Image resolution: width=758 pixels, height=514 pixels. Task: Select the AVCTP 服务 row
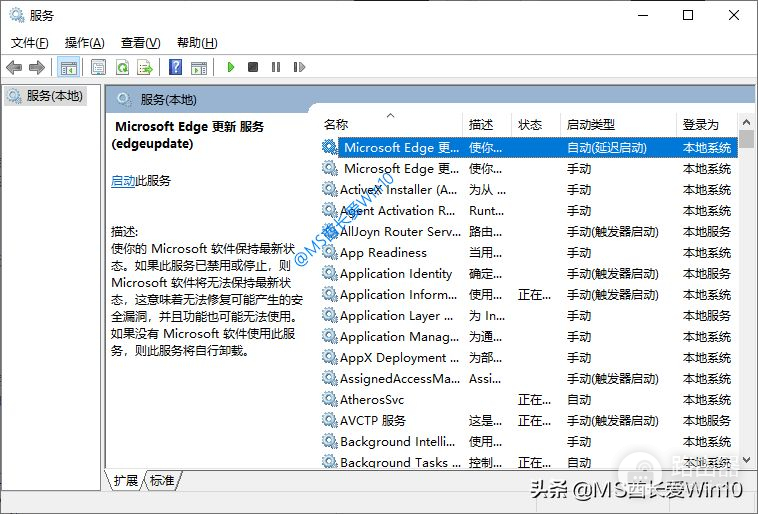[x=529, y=421]
